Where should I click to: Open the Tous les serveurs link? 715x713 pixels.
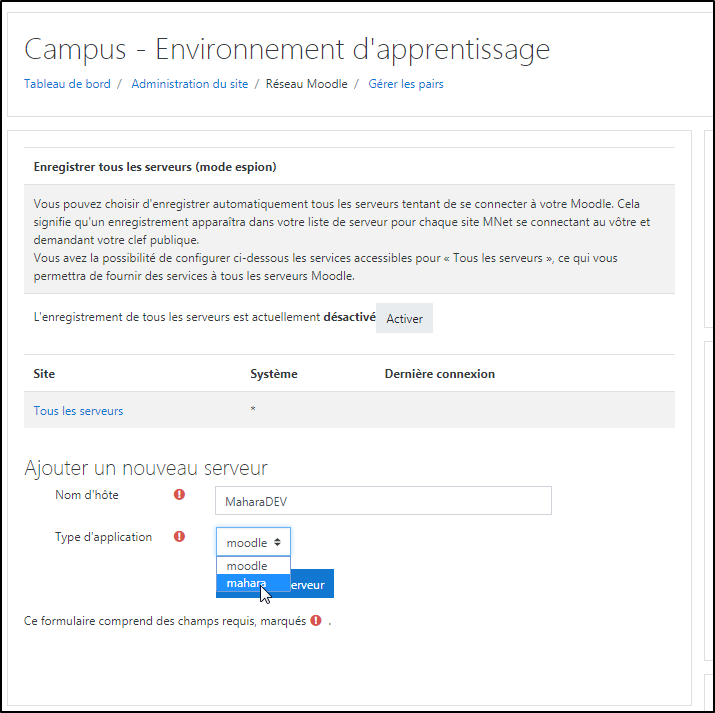[78, 411]
